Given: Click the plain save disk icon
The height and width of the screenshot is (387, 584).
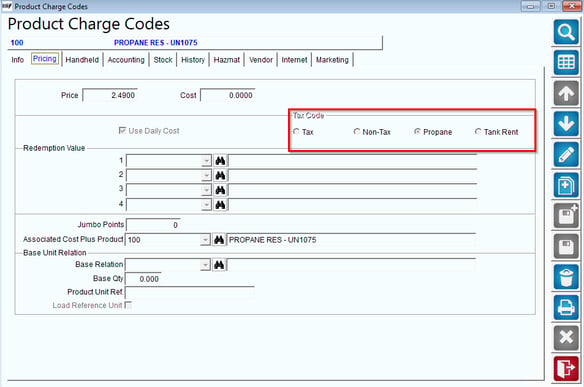Looking at the screenshot, I should point(566,246).
